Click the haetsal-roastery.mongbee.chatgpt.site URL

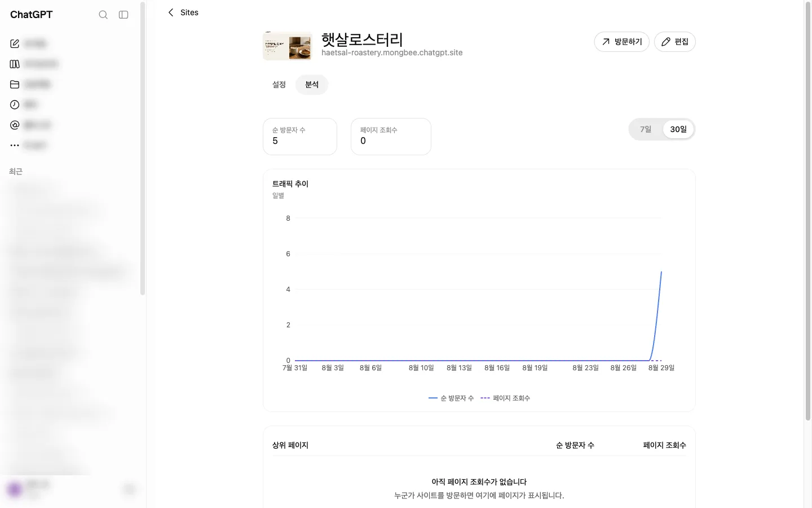pyautogui.click(x=392, y=52)
